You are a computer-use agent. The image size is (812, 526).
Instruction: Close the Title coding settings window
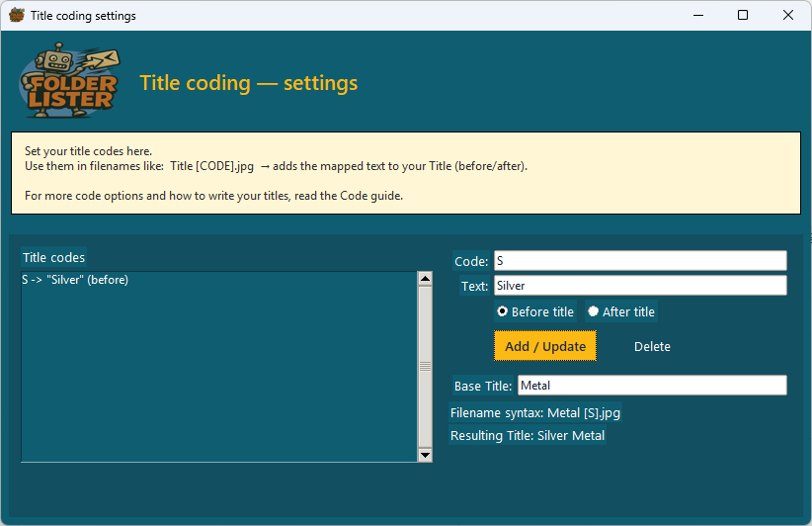(x=788, y=16)
